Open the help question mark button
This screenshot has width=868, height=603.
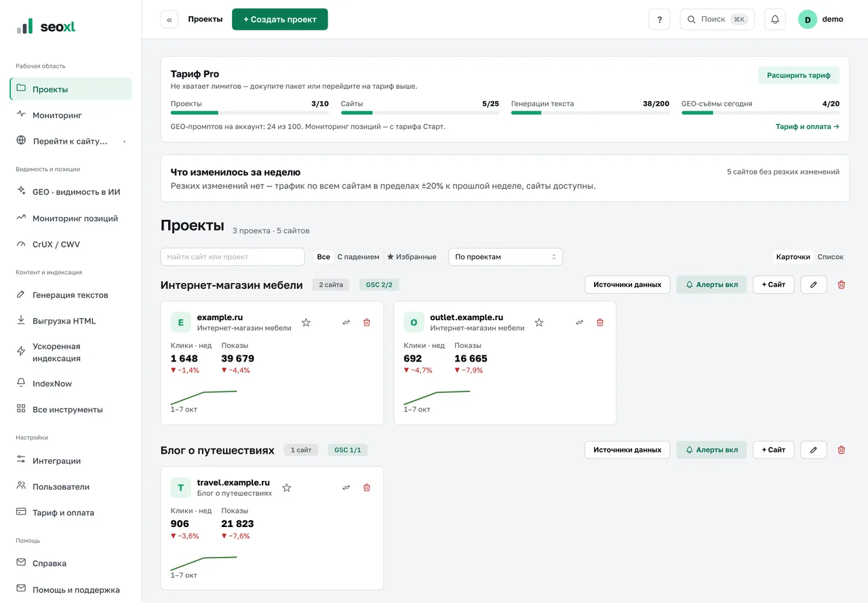point(659,20)
